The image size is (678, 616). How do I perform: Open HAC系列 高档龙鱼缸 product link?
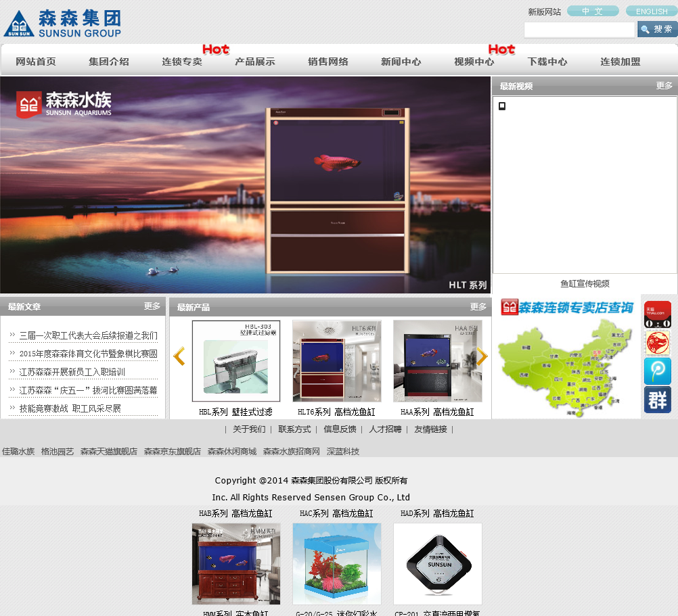[336, 513]
